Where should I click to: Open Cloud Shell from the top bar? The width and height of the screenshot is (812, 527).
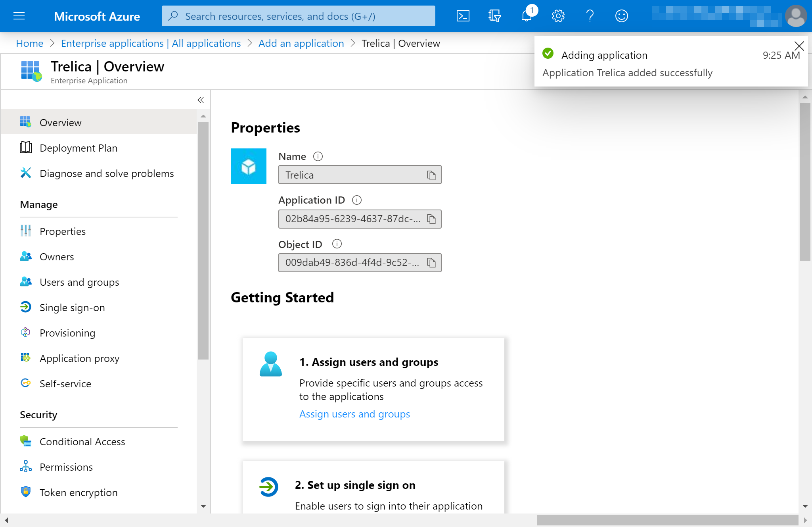click(463, 16)
